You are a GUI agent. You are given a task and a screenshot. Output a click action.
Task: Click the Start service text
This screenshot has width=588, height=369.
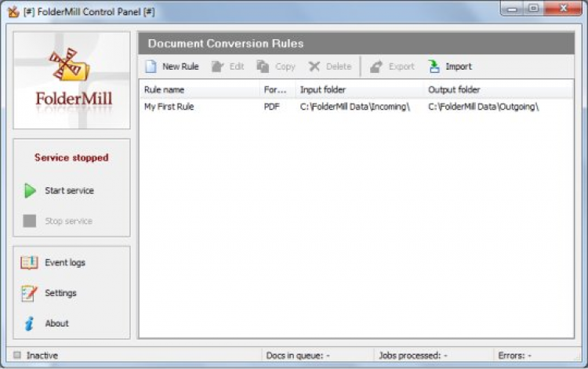[69, 190]
